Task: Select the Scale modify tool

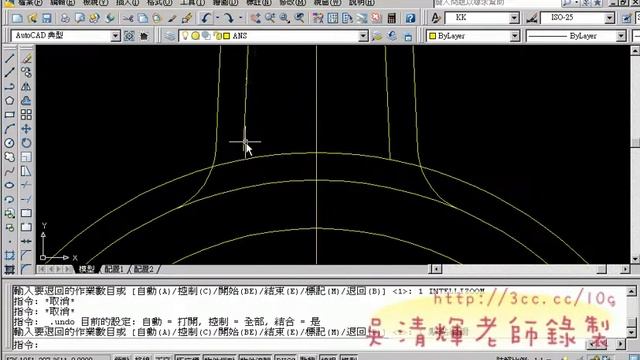Action: pos(26,157)
